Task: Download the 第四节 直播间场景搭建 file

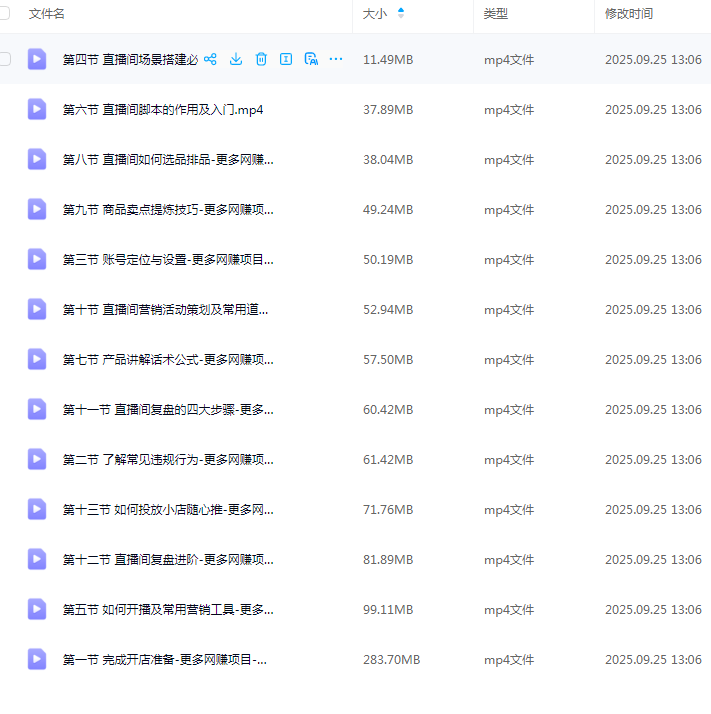Action: tap(236, 59)
